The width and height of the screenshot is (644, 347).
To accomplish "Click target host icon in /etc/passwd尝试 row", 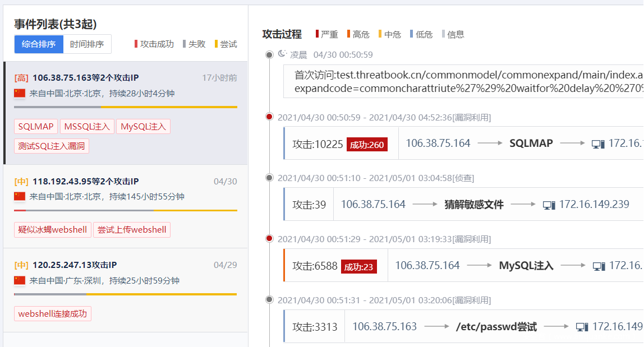I will (582, 326).
